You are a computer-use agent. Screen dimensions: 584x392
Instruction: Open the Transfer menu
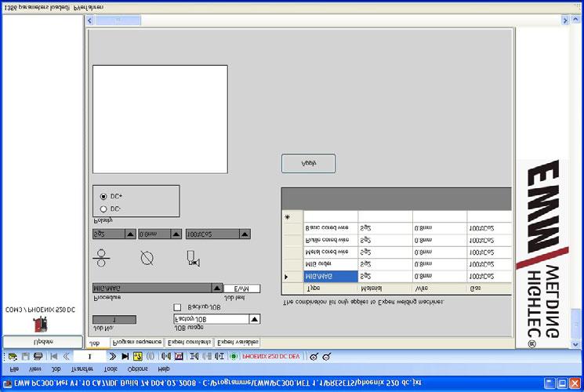pyautogui.click(x=82, y=369)
